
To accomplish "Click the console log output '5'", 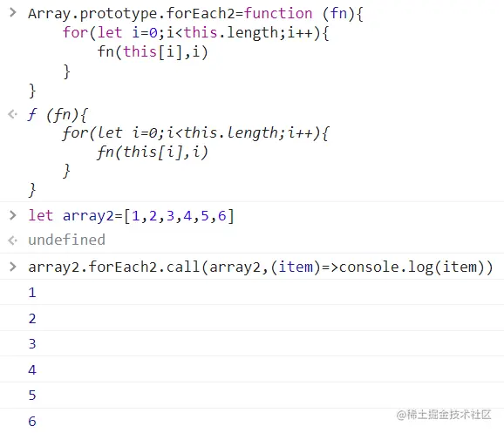I will 32,396.
